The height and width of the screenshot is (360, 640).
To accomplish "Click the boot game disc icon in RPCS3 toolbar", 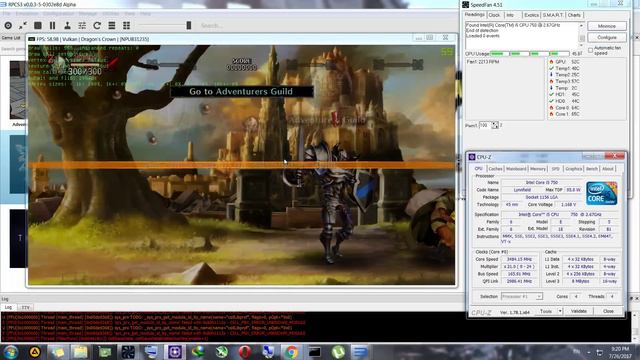I will tap(8, 25).
